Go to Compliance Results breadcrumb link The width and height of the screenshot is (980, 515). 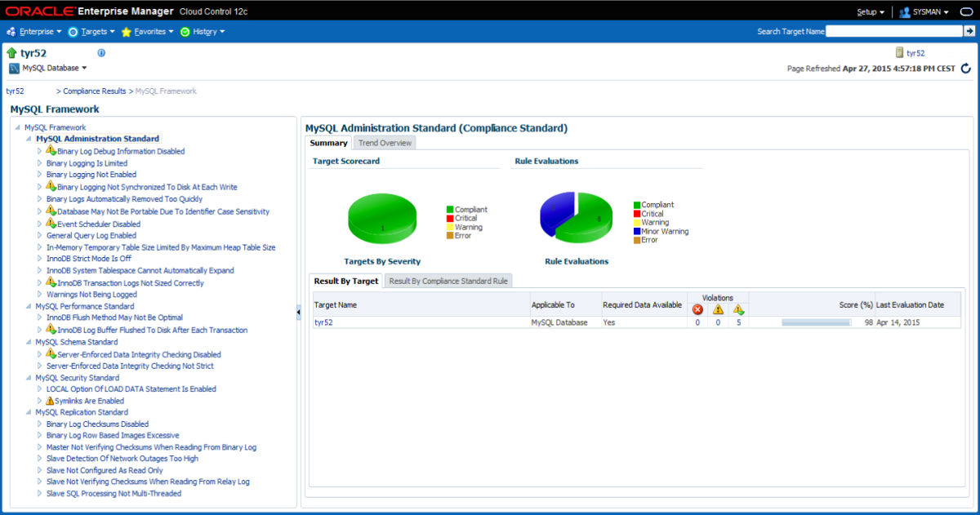[95, 91]
